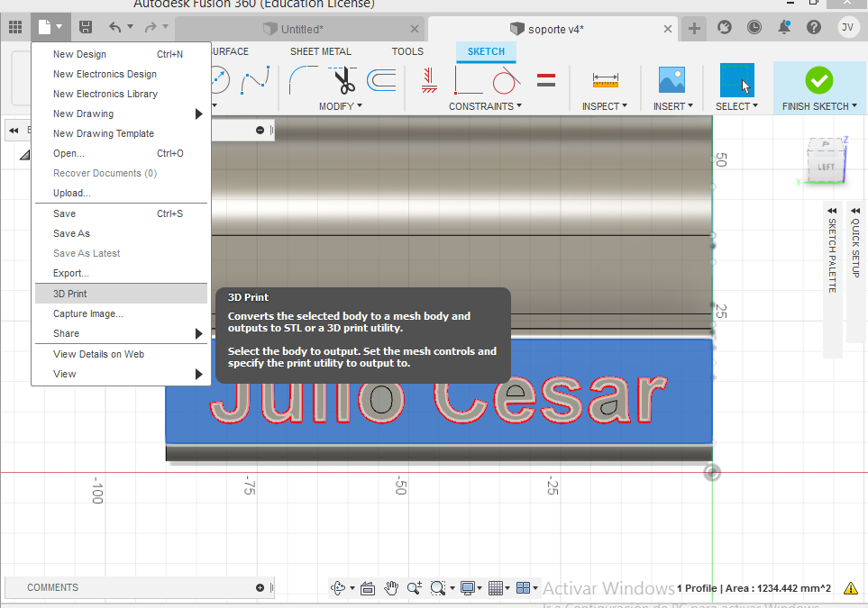
Task: Close the Untitled* document tab
Action: (x=415, y=29)
